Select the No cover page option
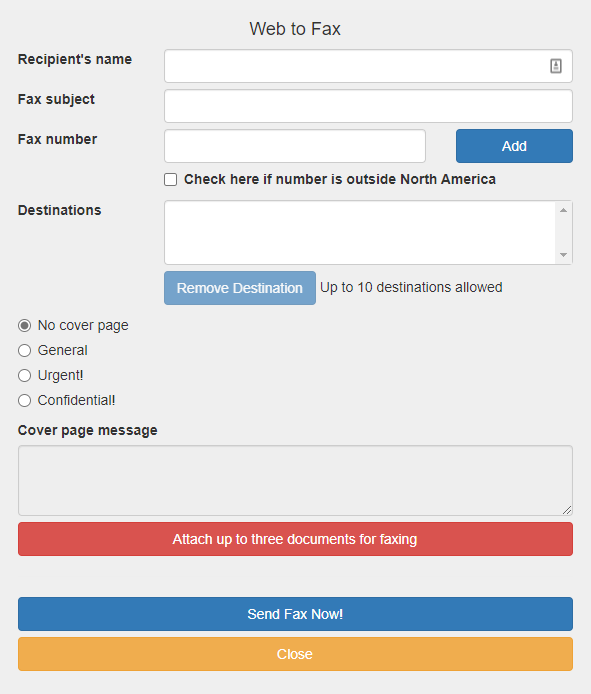The width and height of the screenshot is (591, 694). coord(25,326)
